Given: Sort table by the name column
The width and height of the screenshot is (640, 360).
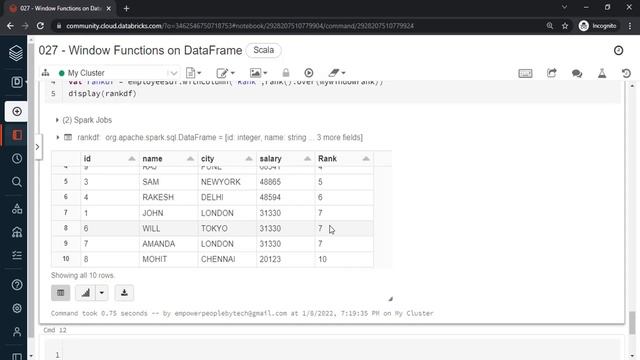Looking at the screenshot, I should (190, 159).
